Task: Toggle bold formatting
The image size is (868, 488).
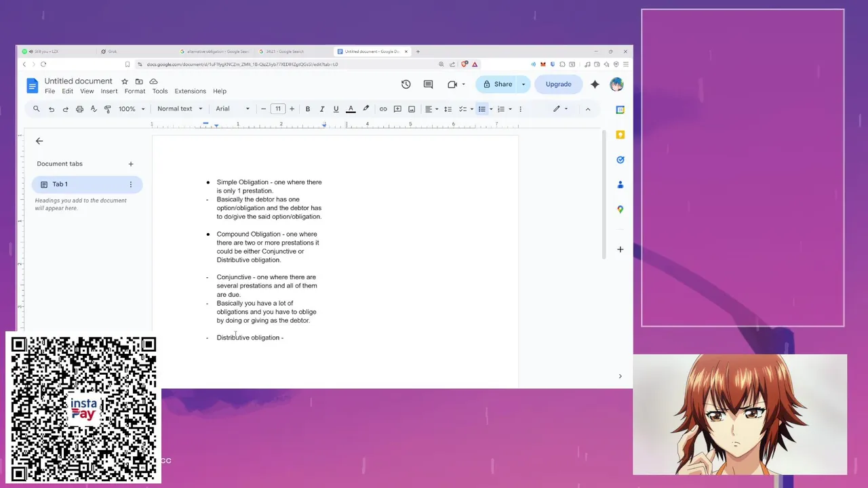Action: pos(307,109)
